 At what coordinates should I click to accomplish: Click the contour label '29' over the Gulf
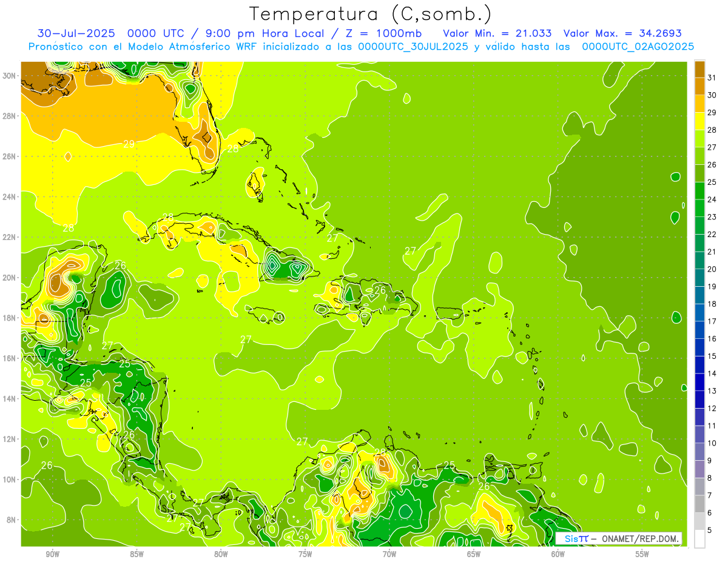129,144
